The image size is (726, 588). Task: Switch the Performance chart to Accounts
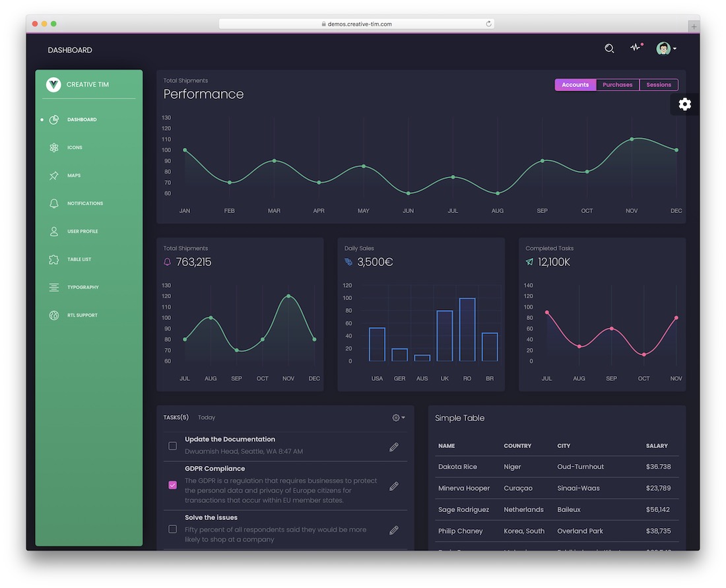pos(575,84)
